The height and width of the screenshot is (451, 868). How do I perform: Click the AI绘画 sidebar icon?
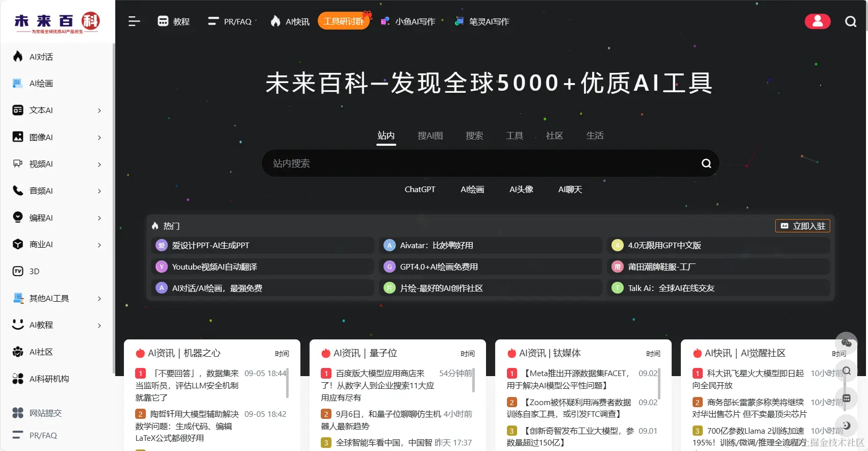coord(18,83)
